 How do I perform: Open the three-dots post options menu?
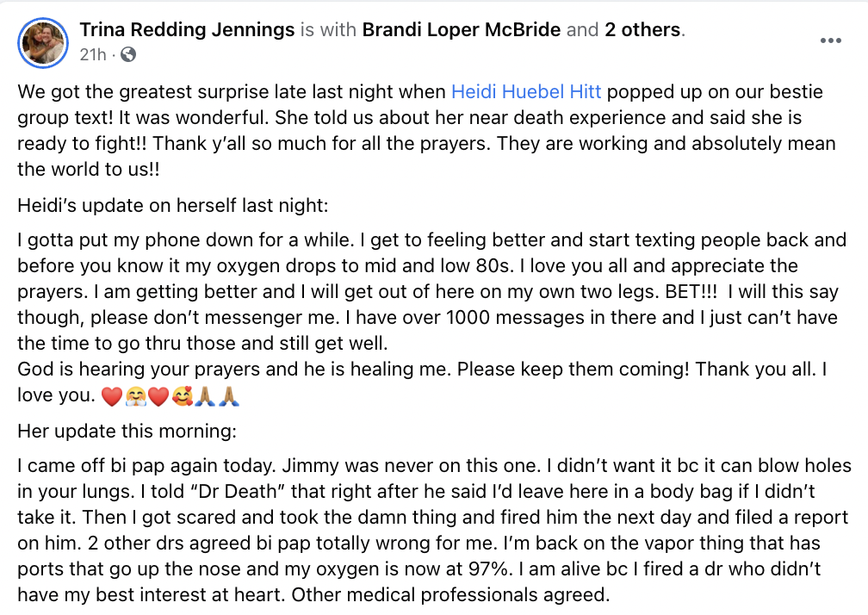click(830, 40)
